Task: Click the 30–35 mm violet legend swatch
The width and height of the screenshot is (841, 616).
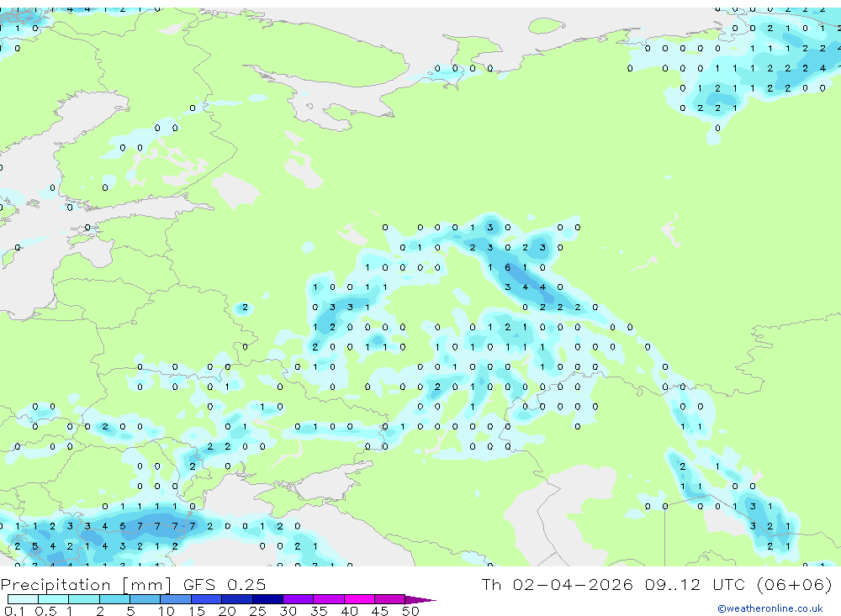Action: tap(299, 599)
